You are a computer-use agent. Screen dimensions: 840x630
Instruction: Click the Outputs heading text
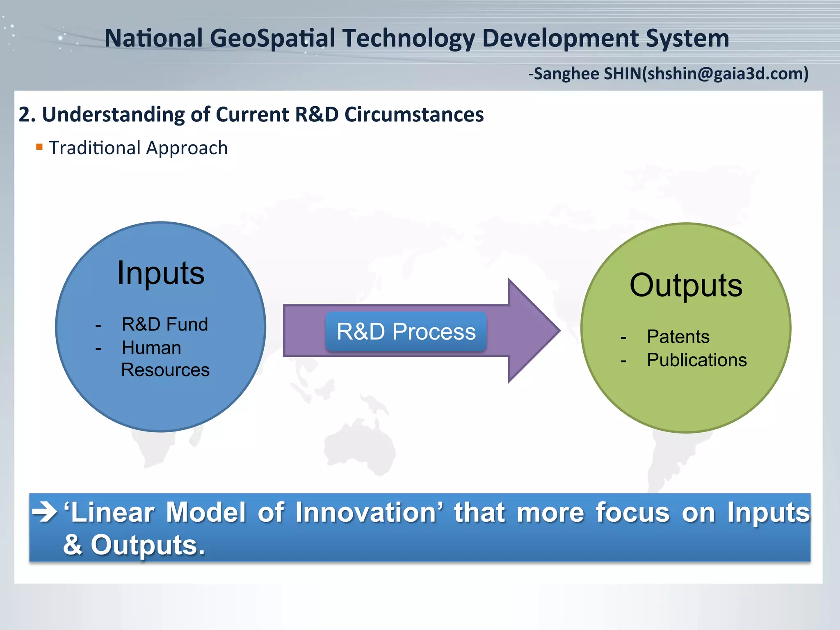tap(686, 285)
